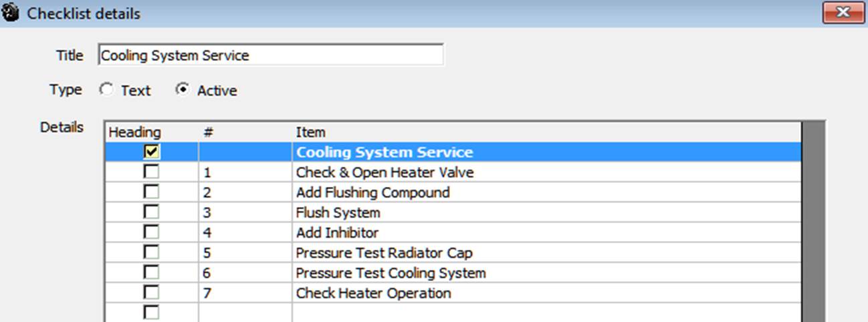
Task: Close the Checklist details window
Action: tap(845, 12)
